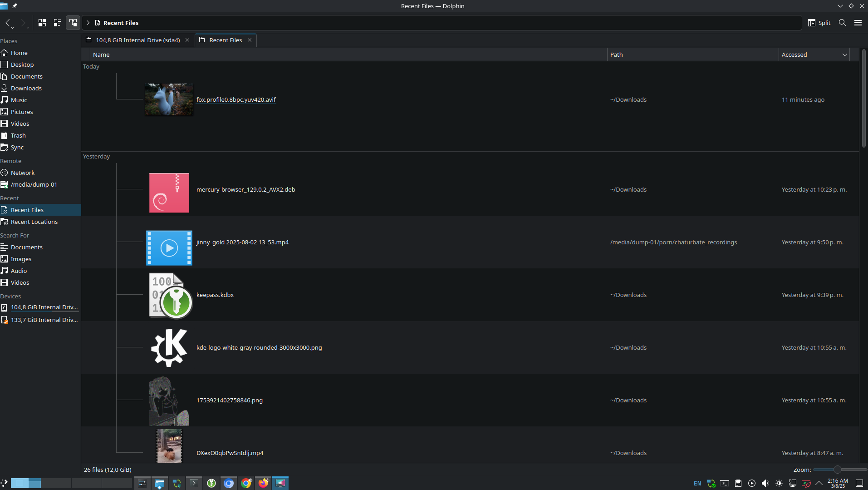The image size is (868, 490).
Task: Close the 104,8 GiB Internal Drive tab
Action: click(187, 40)
